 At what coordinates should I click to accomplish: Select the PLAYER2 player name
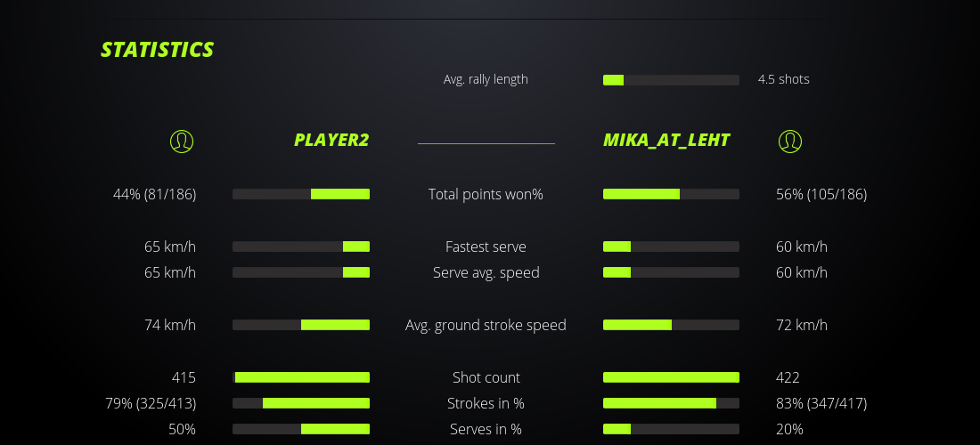click(x=331, y=140)
